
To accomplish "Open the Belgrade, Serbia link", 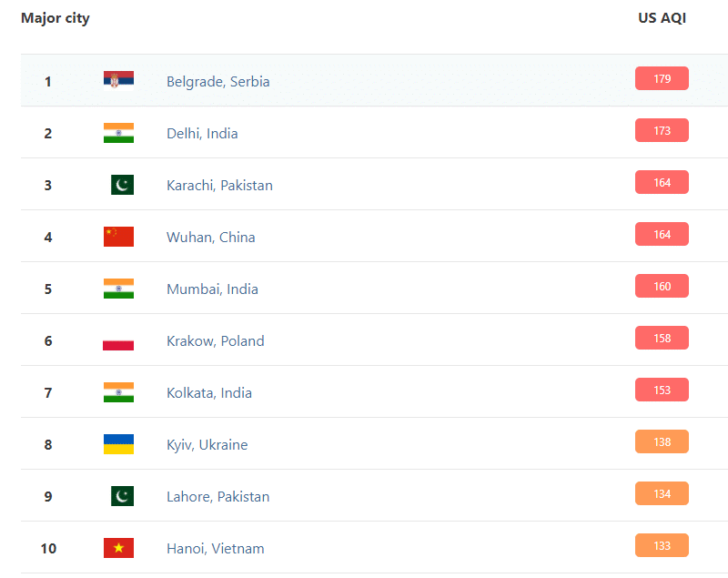I will click(x=217, y=81).
